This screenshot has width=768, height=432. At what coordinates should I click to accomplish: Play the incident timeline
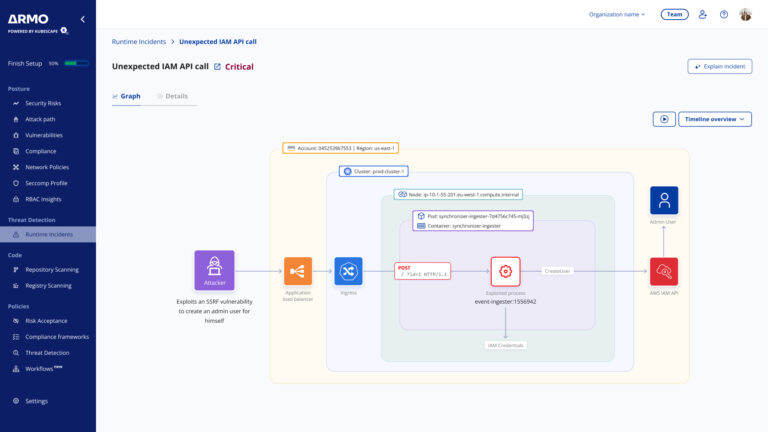pos(664,119)
